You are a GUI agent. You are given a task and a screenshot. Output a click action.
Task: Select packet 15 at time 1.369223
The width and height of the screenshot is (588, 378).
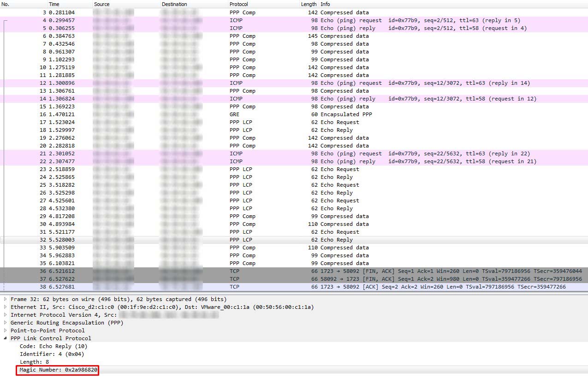(x=294, y=106)
